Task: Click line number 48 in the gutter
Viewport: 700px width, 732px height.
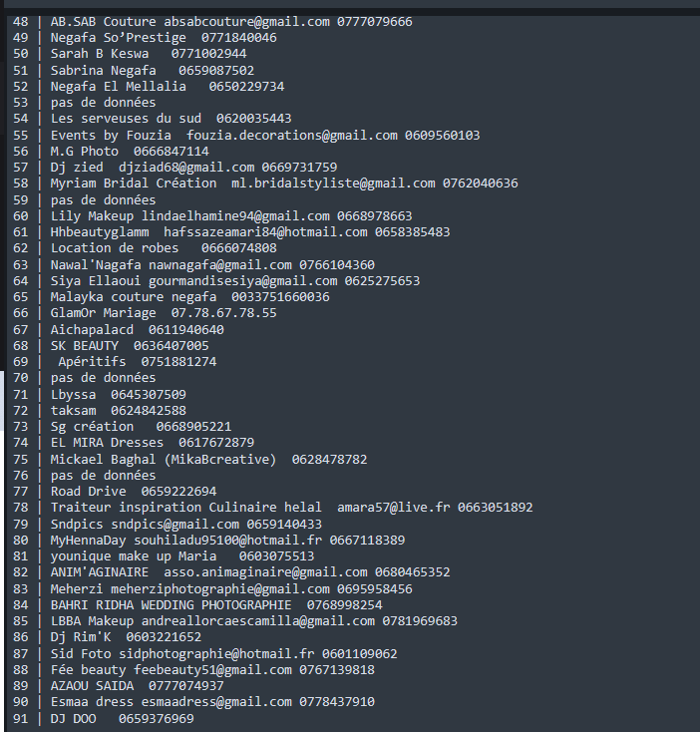Action: point(21,22)
